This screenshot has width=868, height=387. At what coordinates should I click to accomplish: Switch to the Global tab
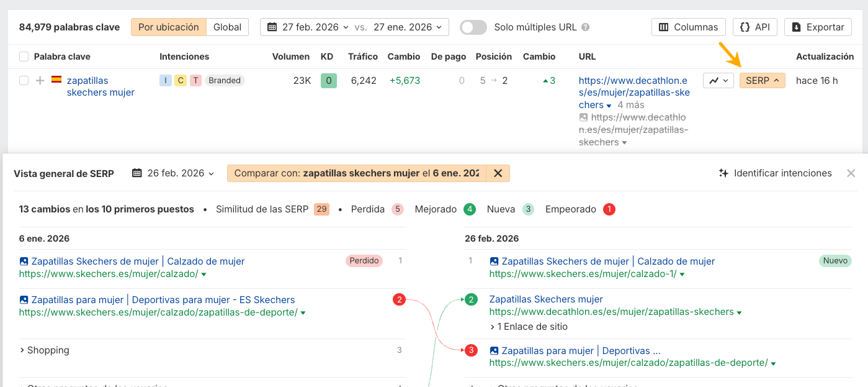pos(227,27)
